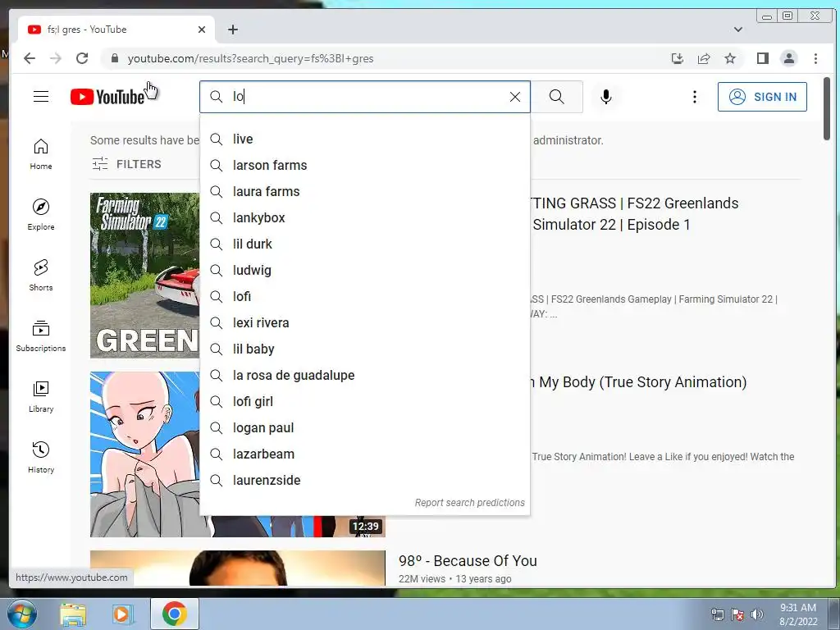Choose the 'lofi' suggestion
Viewport: 840px width, 630px height.
coord(365,297)
